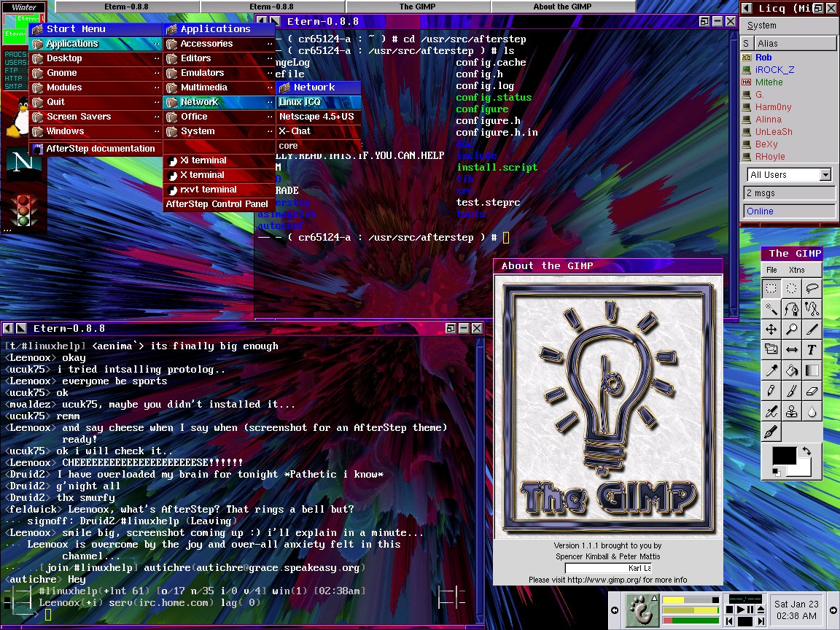Select the Rectangular Select tool in GIMP

point(771,288)
